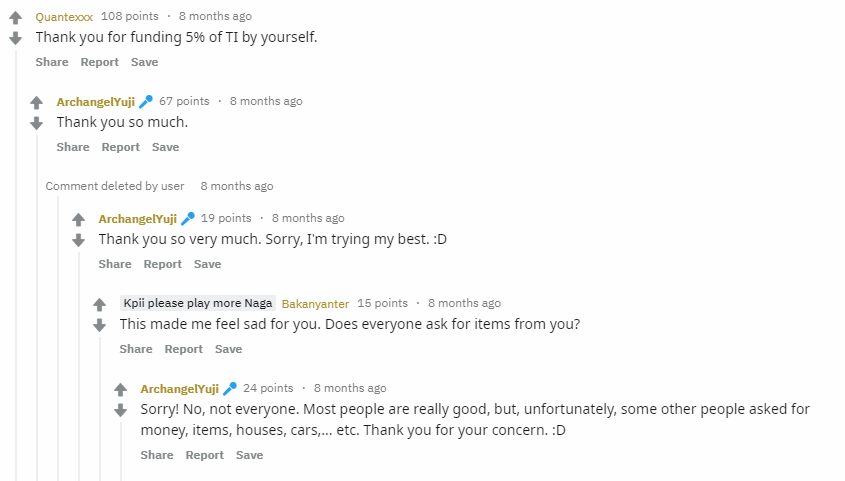Upvote Quantexxx's comment about funding TI
The height and width of the screenshot is (481, 845).
pyautogui.click(x=16, y=18)
